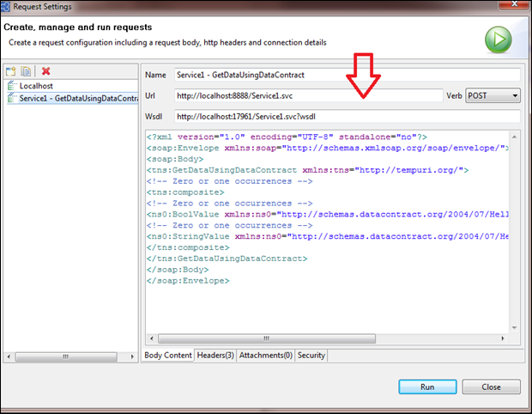Viewport: 532px width, 414px height.
Task: Click the <soap:Envelope opening tag line
Action: click(328, 148)
